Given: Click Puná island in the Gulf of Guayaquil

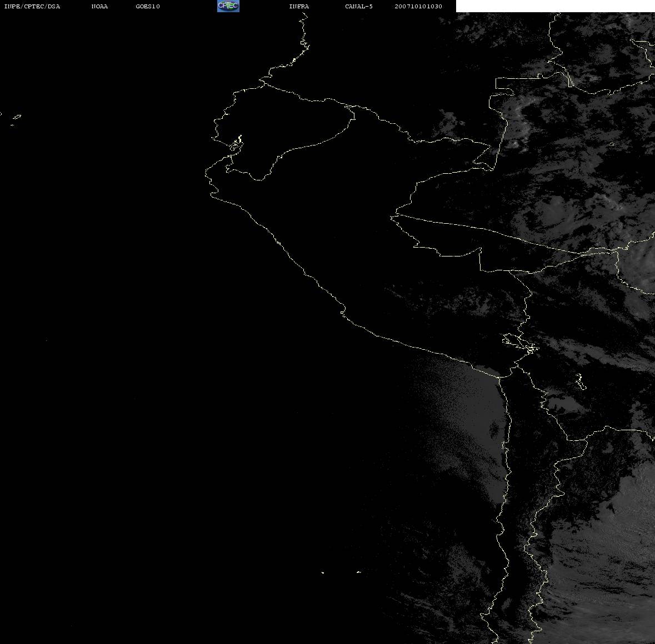Looking at the screenshot, I should [237, 144].
